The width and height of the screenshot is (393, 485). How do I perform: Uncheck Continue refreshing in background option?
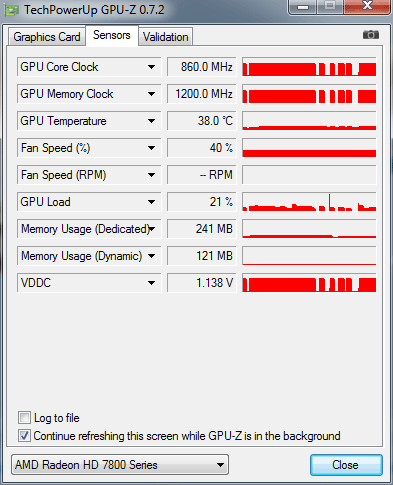[x=24, y=436]
